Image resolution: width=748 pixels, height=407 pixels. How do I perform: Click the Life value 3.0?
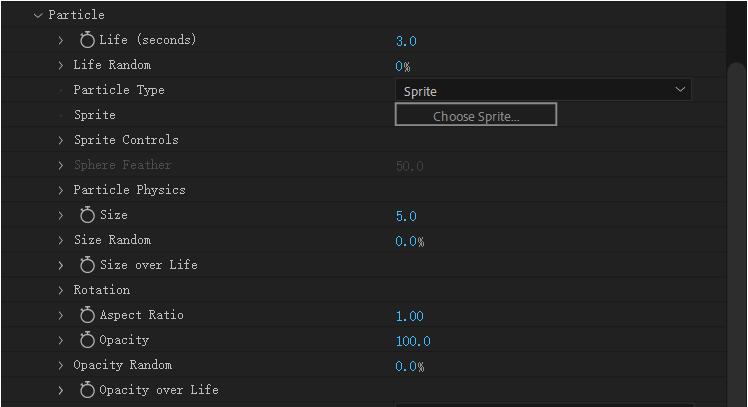point(406,41)
